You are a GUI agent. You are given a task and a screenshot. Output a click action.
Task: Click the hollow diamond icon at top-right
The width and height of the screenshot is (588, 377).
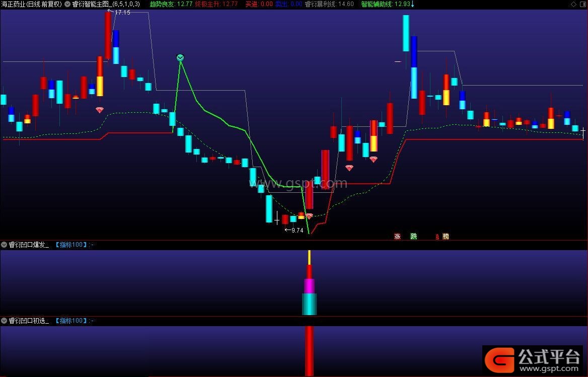(573, 4)
